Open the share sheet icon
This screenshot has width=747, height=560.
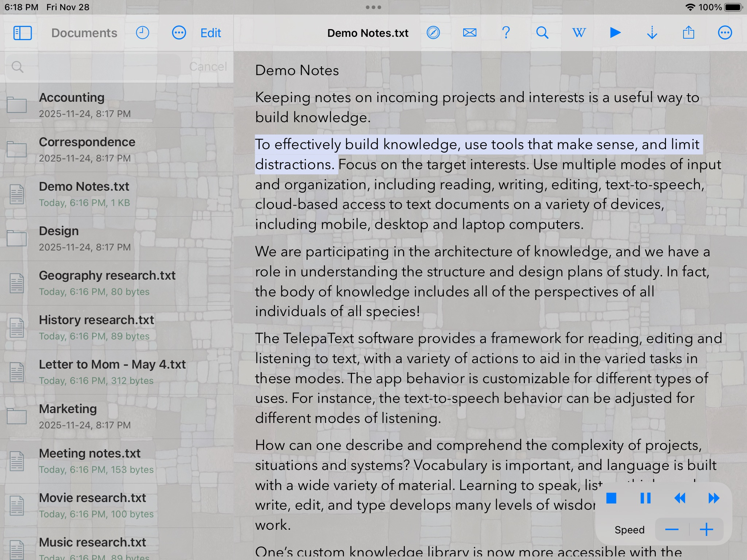click(688, 33)
